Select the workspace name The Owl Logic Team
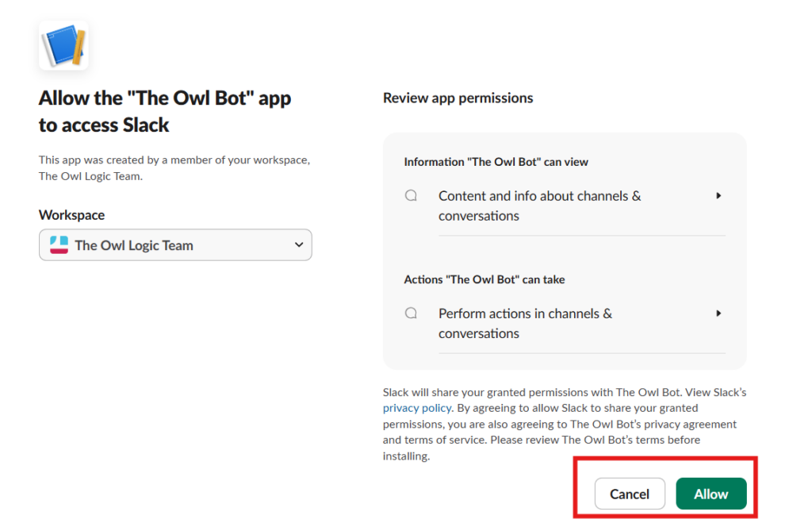 pyautogui.click(x=135, y=244)
